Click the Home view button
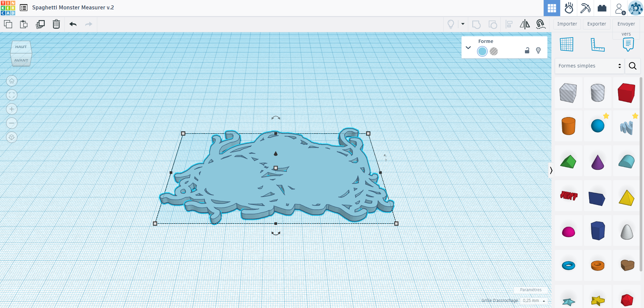Image resolution: width=644 pixels, height=308 pixels. (x=12, y=81)
